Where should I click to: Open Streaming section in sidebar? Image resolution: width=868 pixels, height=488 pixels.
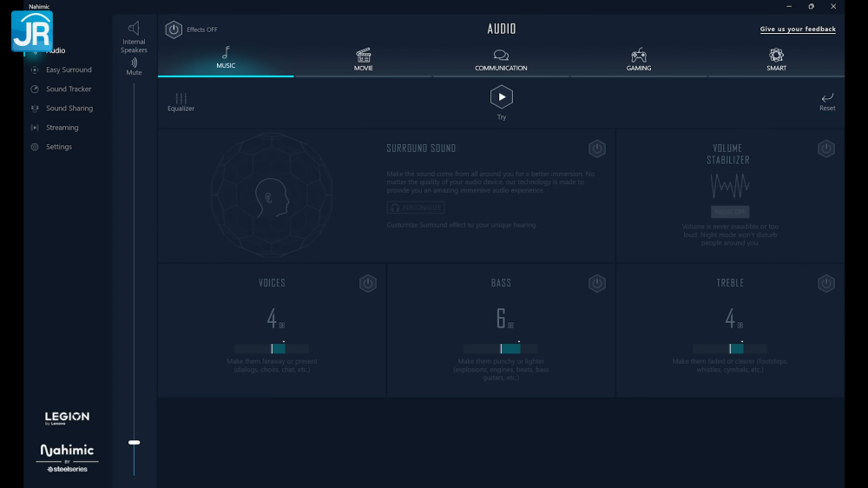(62, 128)
